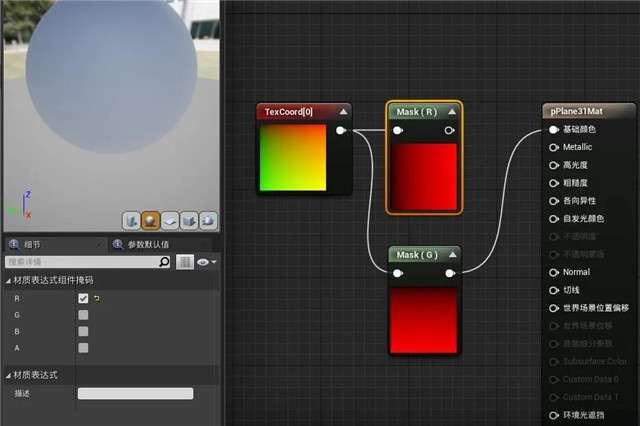
Task: Switch to the 参数默认值 tab
Action: (x=146, y=244)
